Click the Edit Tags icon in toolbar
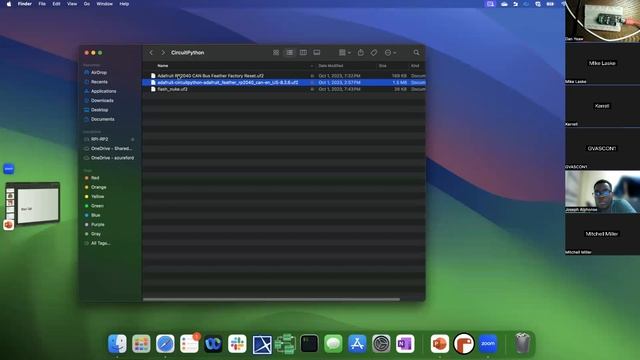Screen dimensions: 640x360 click(x=374, y=53)
